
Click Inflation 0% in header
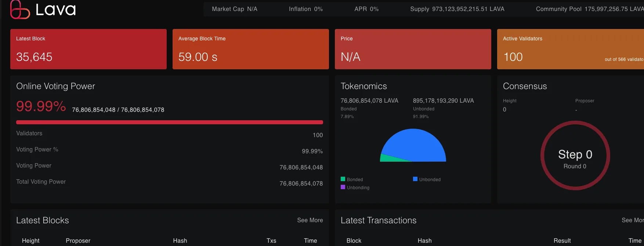306,9
